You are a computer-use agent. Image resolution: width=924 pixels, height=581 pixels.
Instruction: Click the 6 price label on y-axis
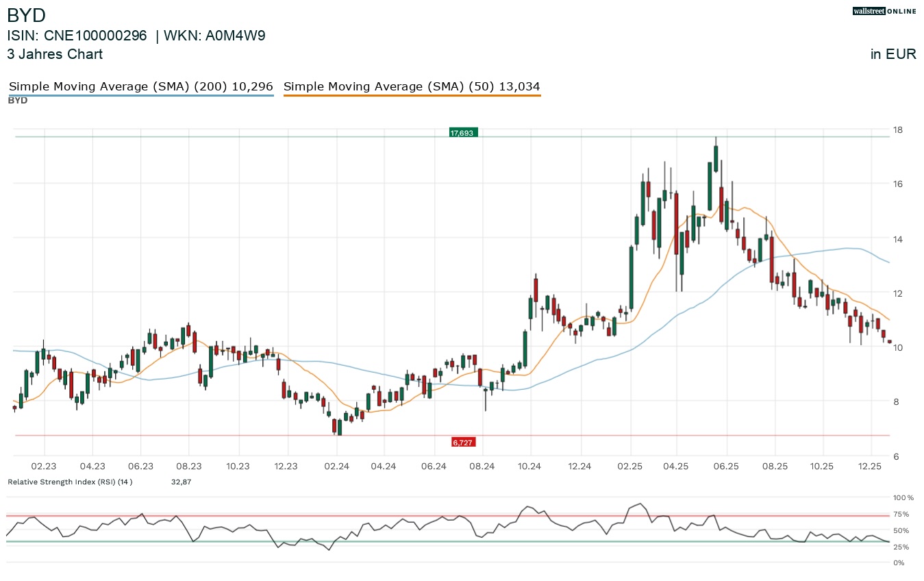[895, 456]
